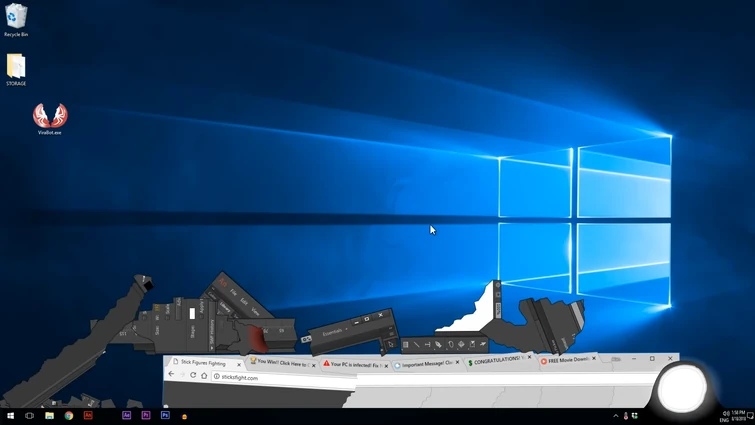Screen dimensions: 755x425
Task: Click the Edit menu on broken Animate fragment
Action: 244,302
